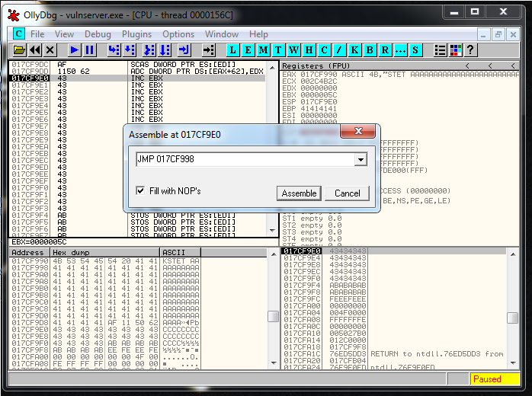Show Handles with H button
The height and width of the screenshot is (396, 532).
[x=309, y=50]
